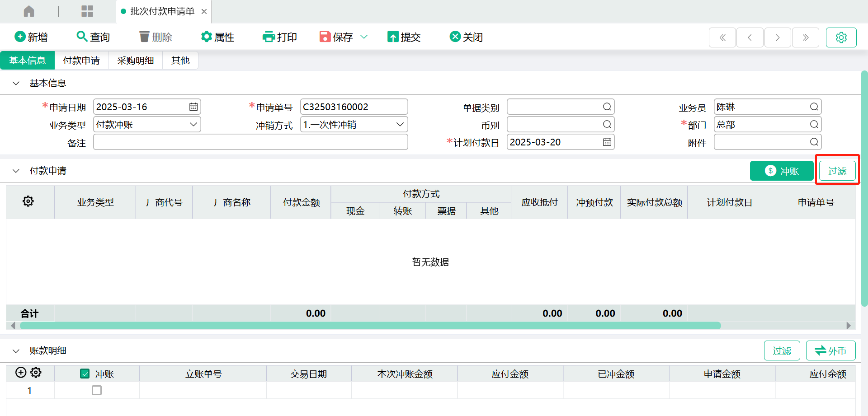The width and height of the screenshot is (868, 416).
Task: Open 属性 properties
Action: pyautogui.click(x=217, y=37)
